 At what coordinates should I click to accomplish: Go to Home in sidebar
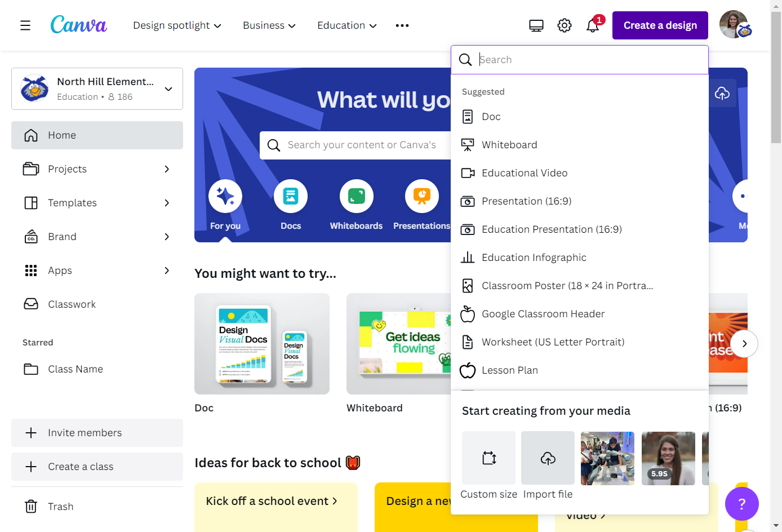point(97,135)
